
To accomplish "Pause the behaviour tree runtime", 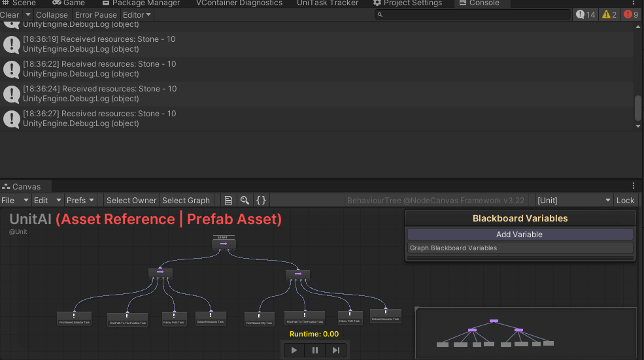I will point(315,350).
